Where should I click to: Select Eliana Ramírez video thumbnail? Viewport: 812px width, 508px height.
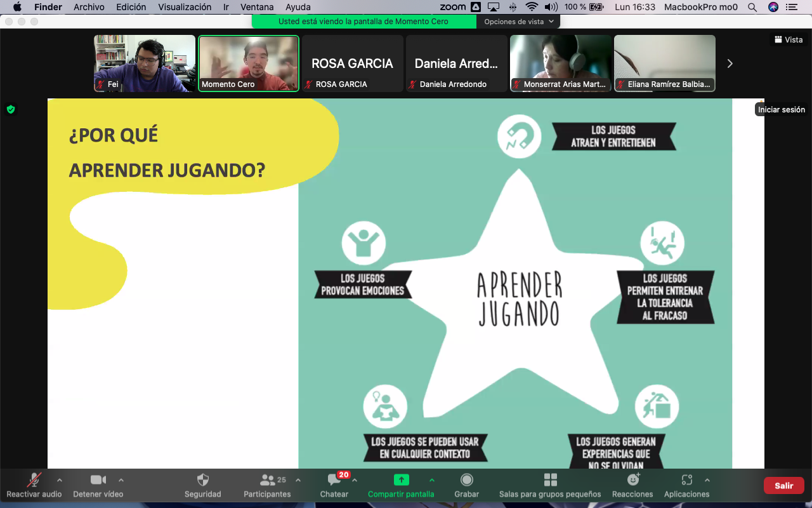point(665,63)
